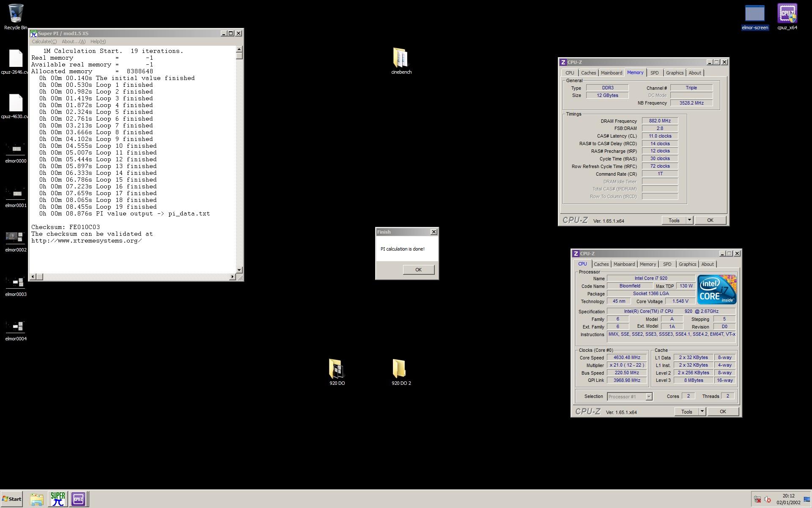This screenshot has height=508, width=812.
Task: Open Caches tab in lower CPU-Z window
Action: [x=601, y=264]
